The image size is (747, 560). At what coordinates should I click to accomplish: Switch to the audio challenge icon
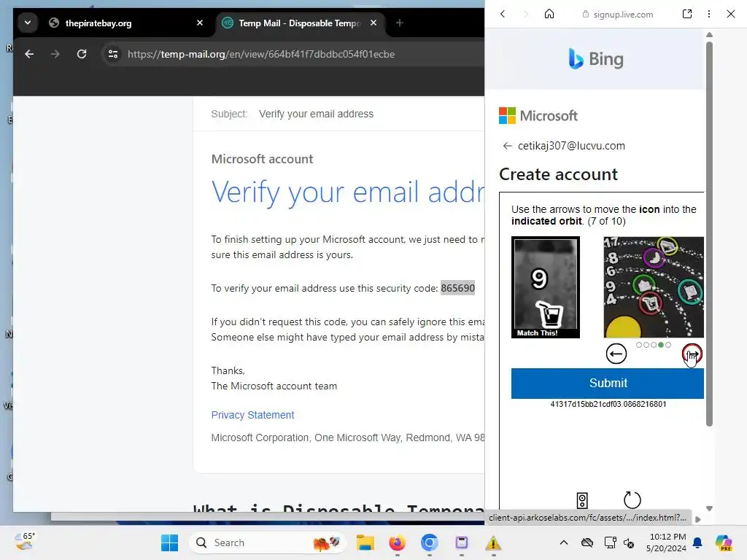(582, 500)
